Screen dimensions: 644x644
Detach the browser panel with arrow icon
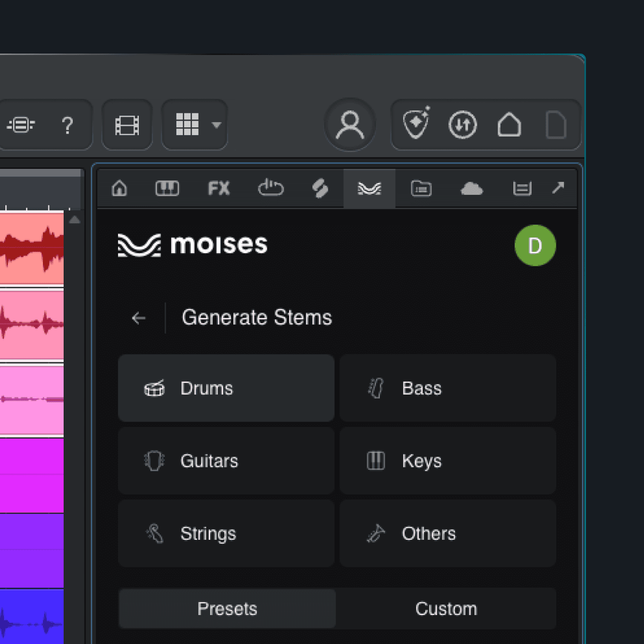click(558, 187)
